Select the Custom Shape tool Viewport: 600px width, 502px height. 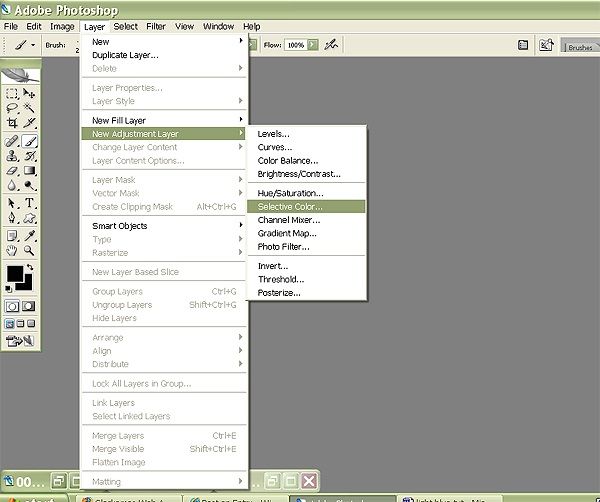click(29, 218)
